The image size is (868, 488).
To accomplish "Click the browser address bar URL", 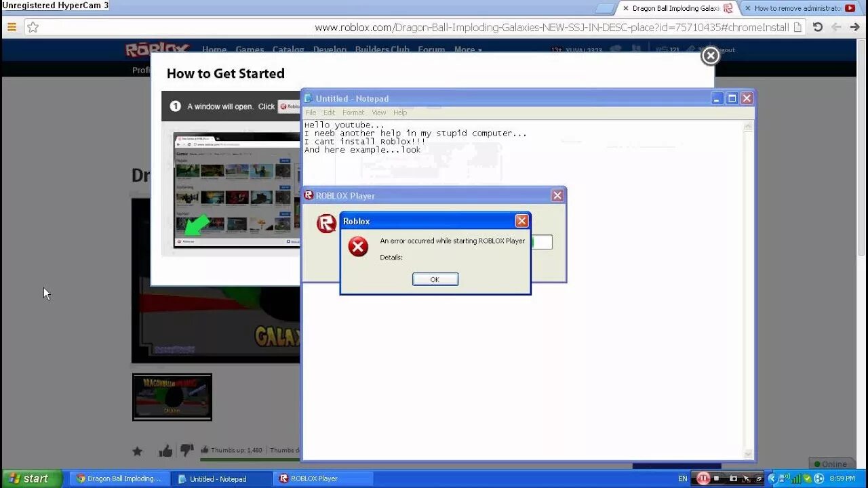I will 551,28.
